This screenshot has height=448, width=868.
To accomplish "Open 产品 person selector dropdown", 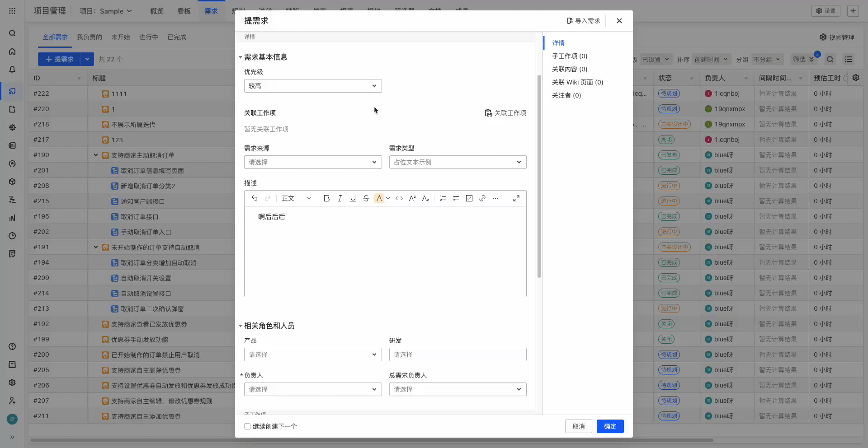I will 313,355.
